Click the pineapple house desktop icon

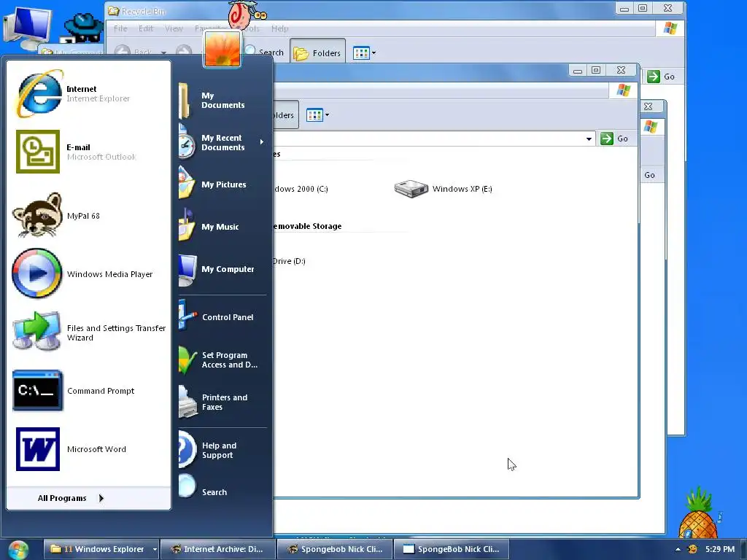699,513
